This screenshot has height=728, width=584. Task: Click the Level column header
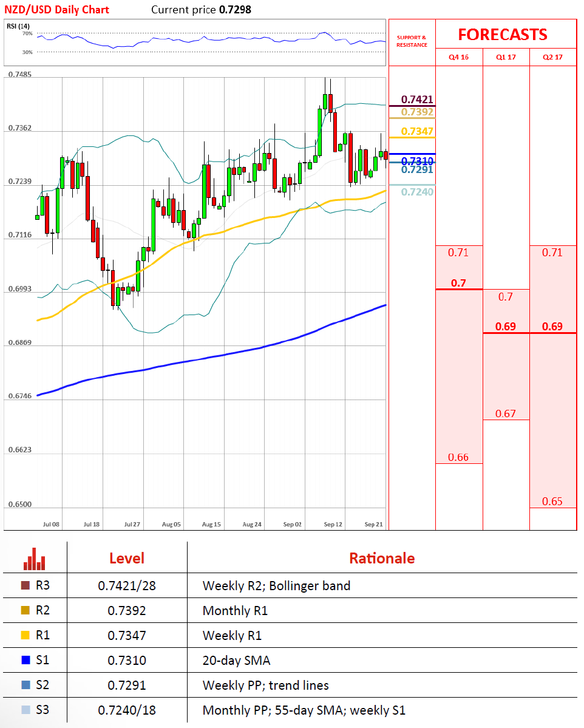[x=127, y=558]
